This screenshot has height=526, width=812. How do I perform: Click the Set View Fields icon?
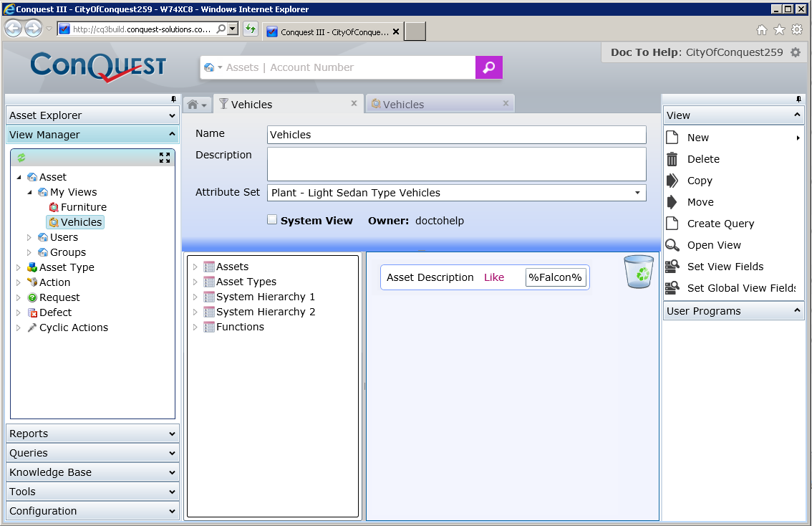pos(672,267)
